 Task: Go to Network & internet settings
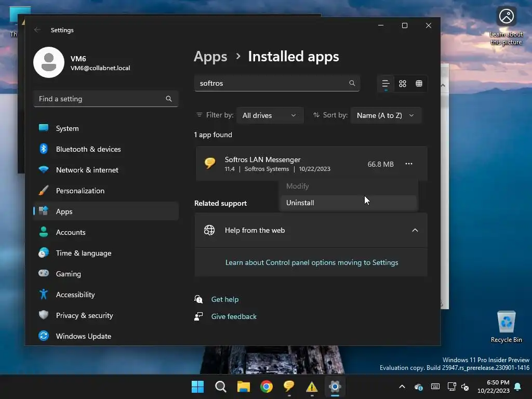coord(106,170)
